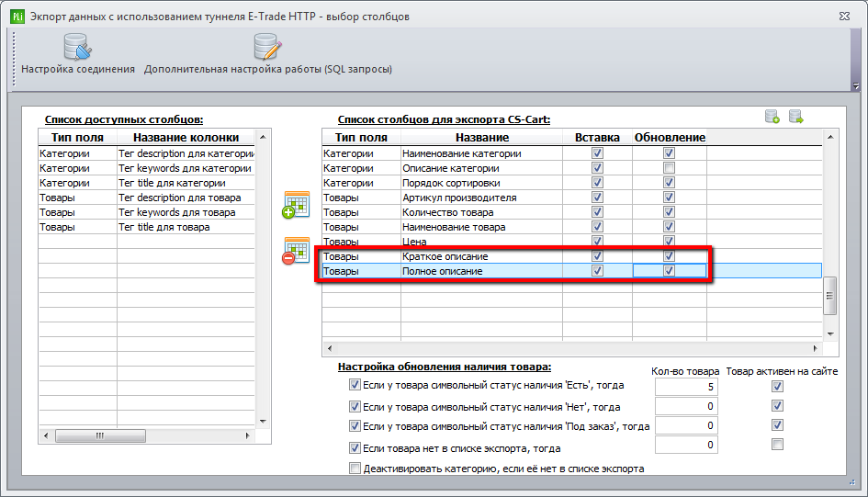Viewport: 868px width, 497px height.
Task: Toggle the 'Есть' status rule checkbox
Action: 355,385
